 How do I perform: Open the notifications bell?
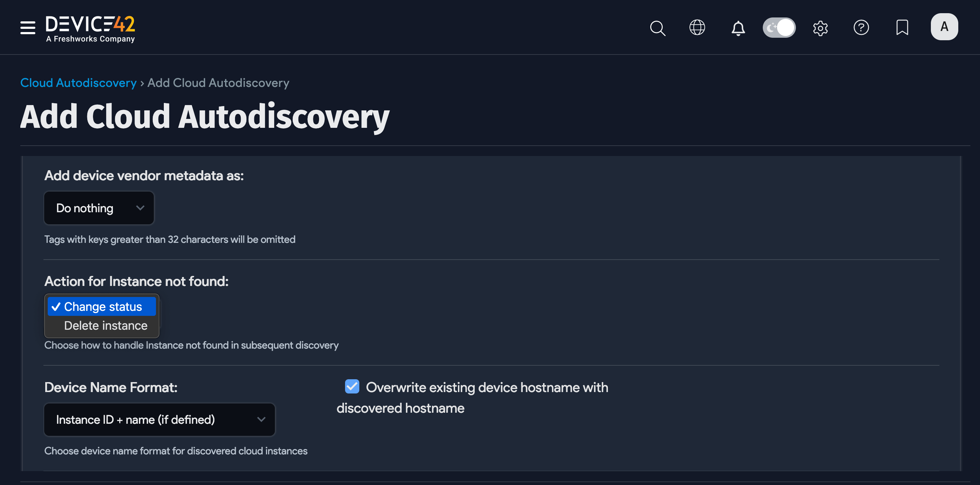(x=737, y=28)
